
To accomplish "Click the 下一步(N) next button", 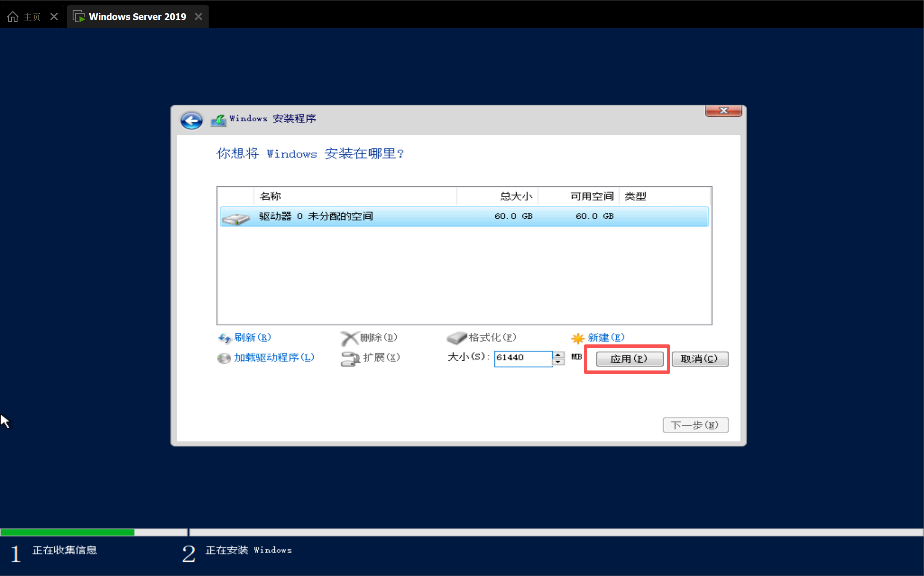I will 695,425.
